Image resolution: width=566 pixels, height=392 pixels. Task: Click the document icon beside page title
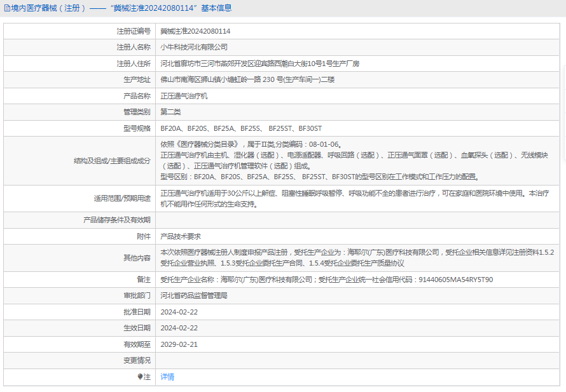pyautogui.click(x=7, y=8)
